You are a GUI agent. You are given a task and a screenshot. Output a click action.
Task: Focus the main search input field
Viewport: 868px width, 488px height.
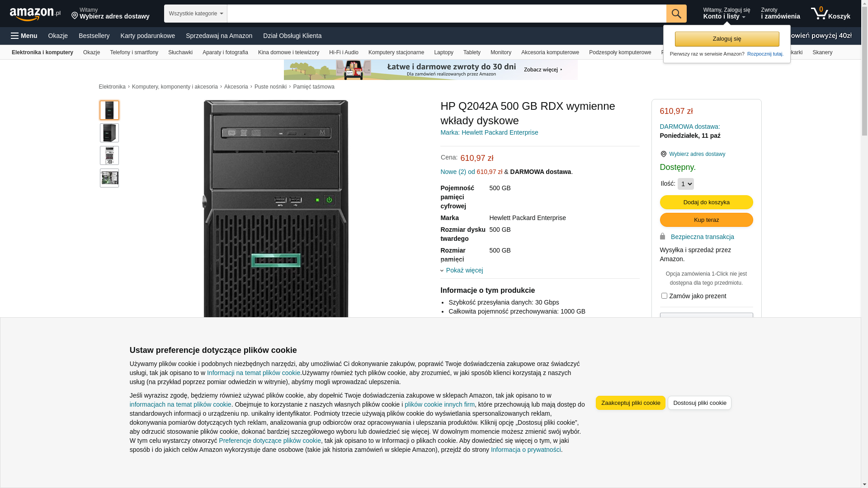coord(446,14)
